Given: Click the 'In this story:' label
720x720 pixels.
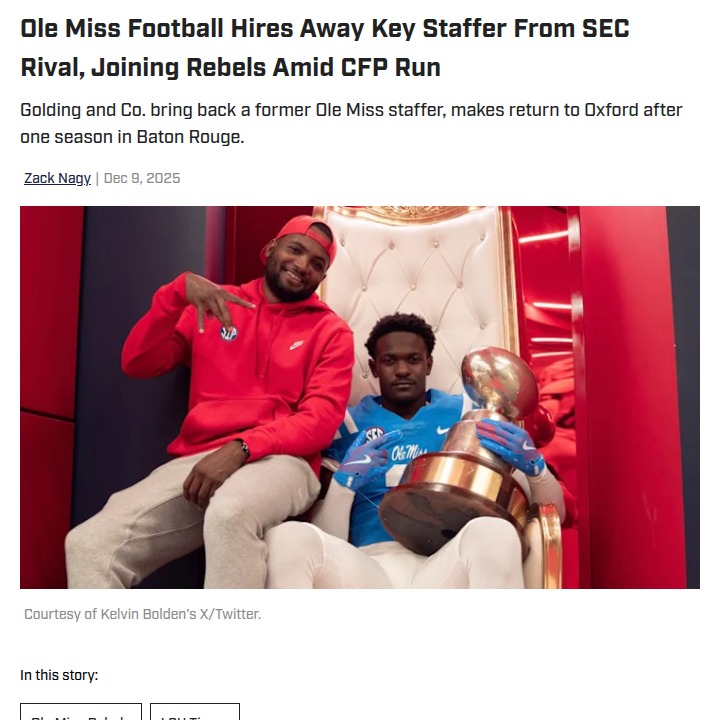Looking at the screenshot, I should click(x=59, y=675).
